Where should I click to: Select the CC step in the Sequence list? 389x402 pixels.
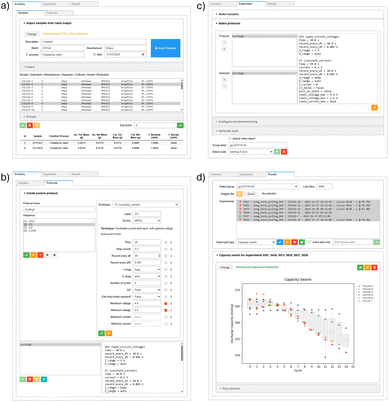point(59,224)
